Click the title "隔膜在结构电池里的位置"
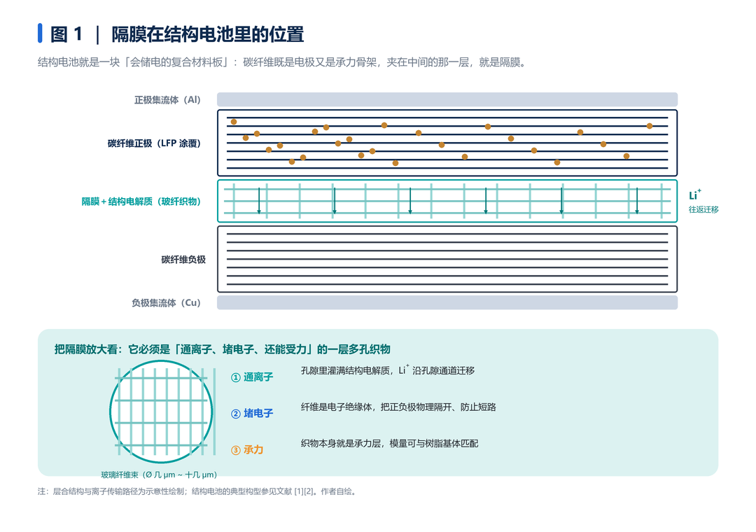This screenshot has height=532, width=756. pyautogui.click(x=208, y=34)
